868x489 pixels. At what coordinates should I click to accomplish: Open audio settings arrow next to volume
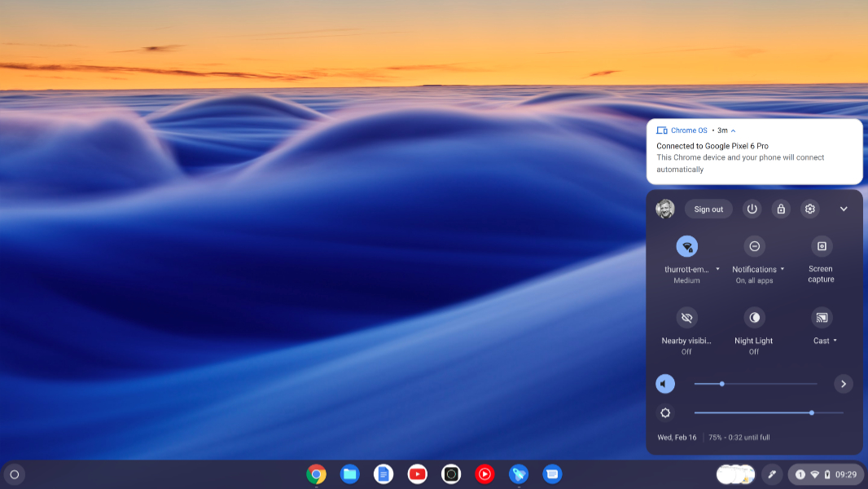coord(844,384)
